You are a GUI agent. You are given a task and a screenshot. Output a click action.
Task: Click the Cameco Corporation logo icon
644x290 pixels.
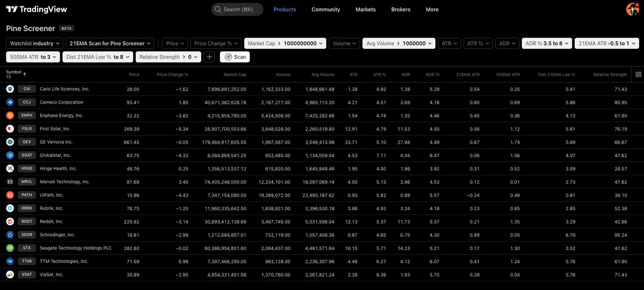point(10,102)
